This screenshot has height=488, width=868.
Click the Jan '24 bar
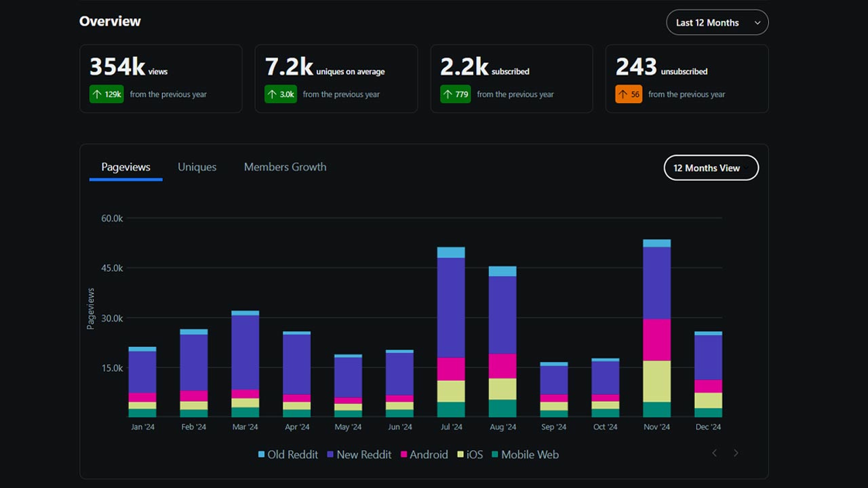coord(142,382)
